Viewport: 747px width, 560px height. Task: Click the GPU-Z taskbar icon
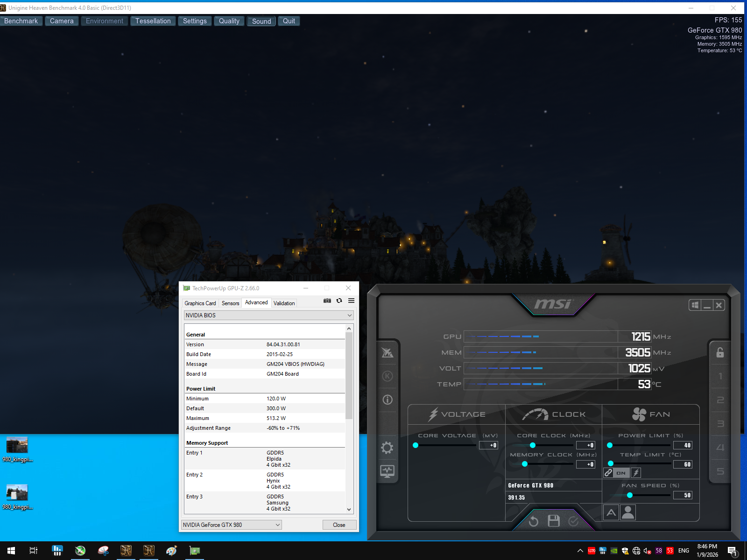coord(195,551)
